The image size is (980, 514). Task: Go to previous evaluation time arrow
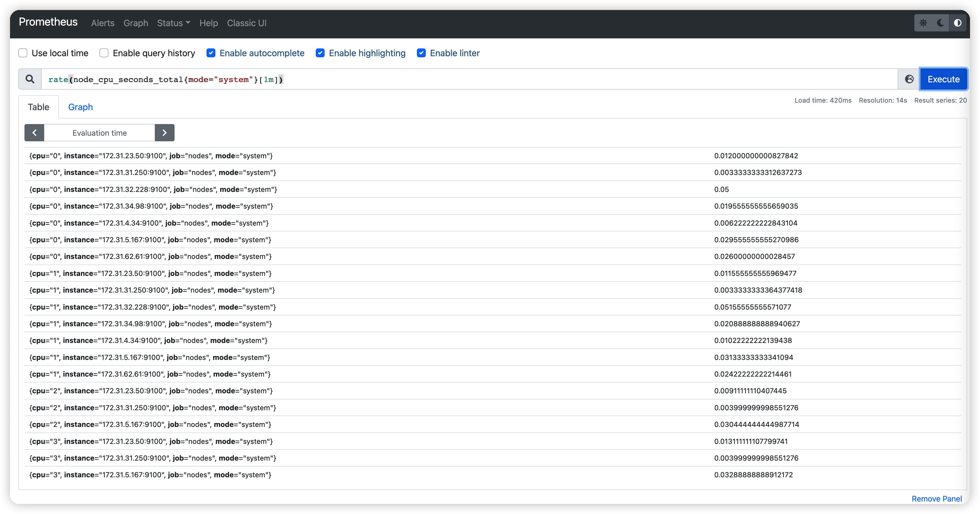tap(34, 133)
